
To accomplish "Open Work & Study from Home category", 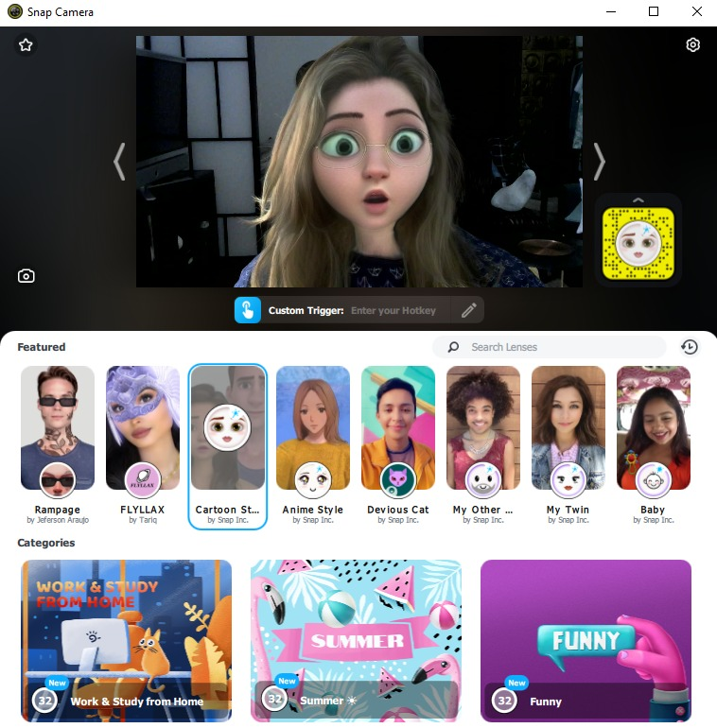I will tap(127, 641).
